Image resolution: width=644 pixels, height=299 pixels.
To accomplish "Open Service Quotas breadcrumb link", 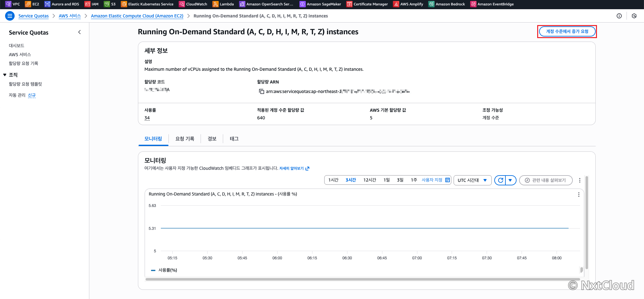I will pyautogui.click(x=33, y=16).
